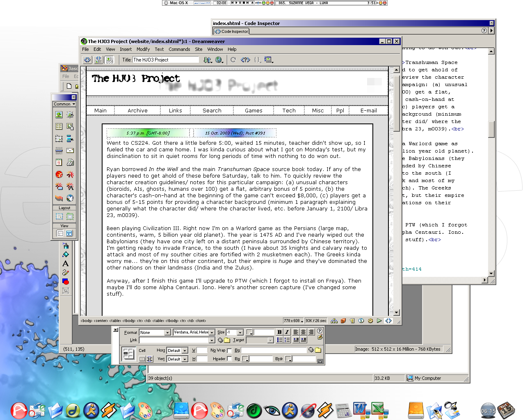Click Show Code View toolbar button

(87, 60)
